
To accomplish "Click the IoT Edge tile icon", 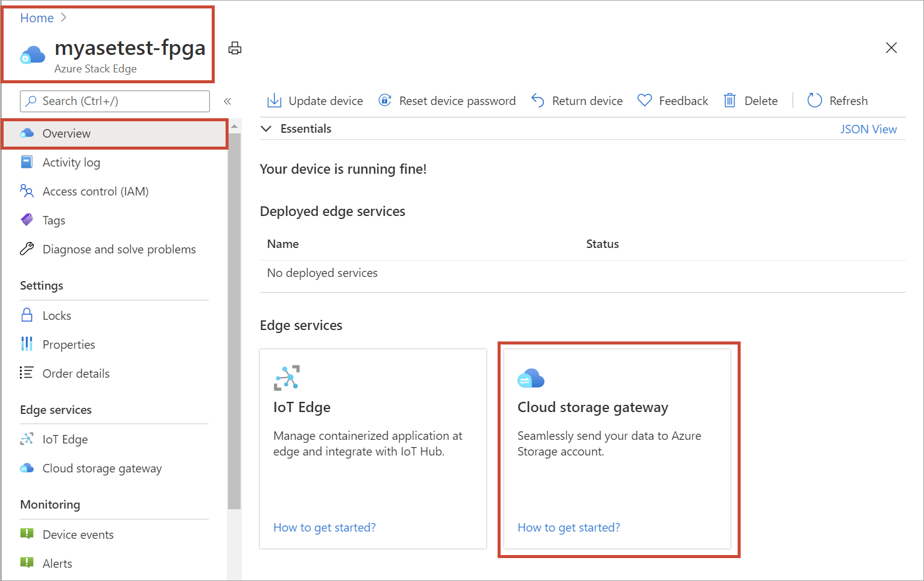I will coord(286,378).
